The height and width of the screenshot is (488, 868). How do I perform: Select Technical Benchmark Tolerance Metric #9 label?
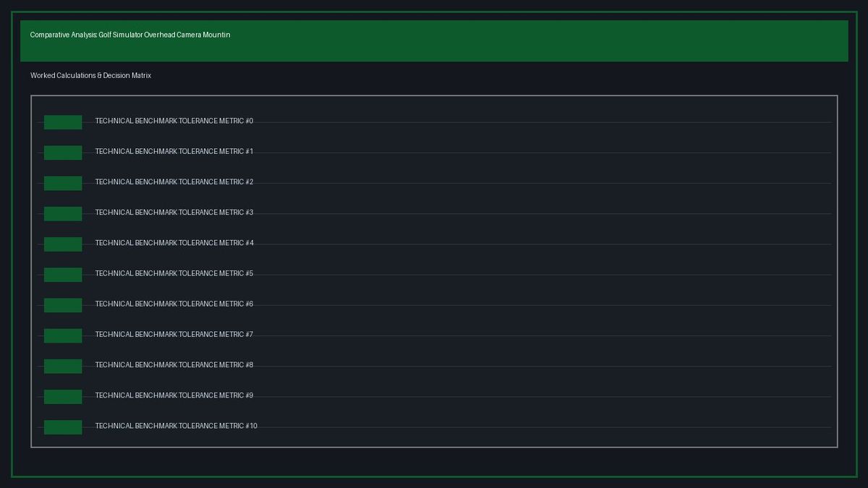pyautogui.click(x=174, y=395)
